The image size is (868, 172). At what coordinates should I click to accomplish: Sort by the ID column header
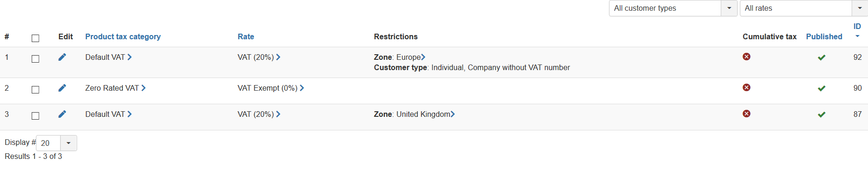pyautogui.click(x=857, y=27)
